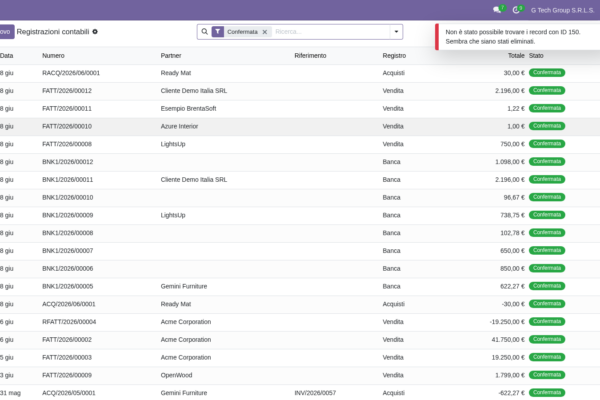
Task: Sort by the Stato column header
Action: click(x=536, y=56)
